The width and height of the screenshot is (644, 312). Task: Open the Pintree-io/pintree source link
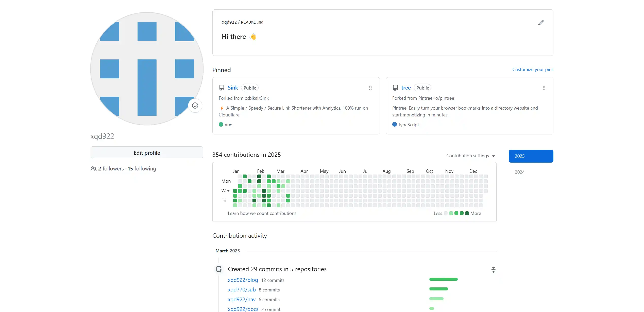(x=436, y=98)
